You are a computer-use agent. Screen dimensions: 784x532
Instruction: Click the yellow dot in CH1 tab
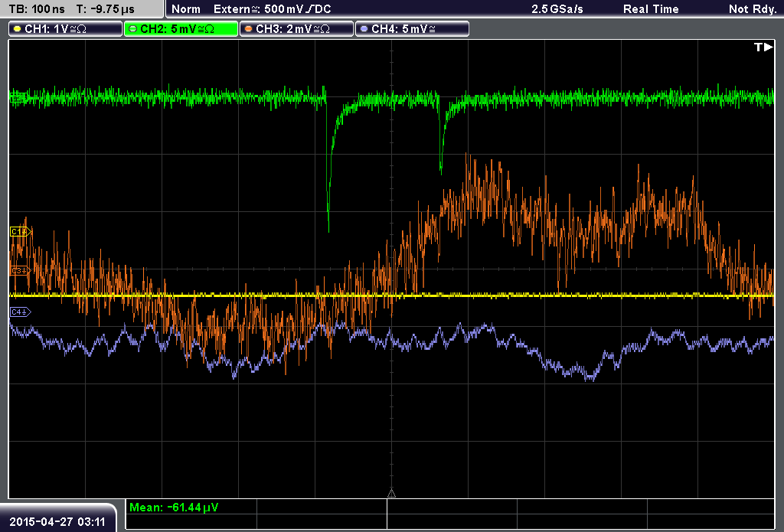[18, 29]
